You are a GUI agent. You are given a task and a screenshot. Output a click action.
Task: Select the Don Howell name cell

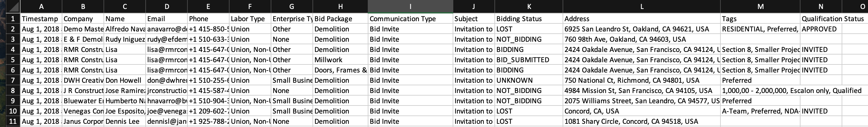125,80
